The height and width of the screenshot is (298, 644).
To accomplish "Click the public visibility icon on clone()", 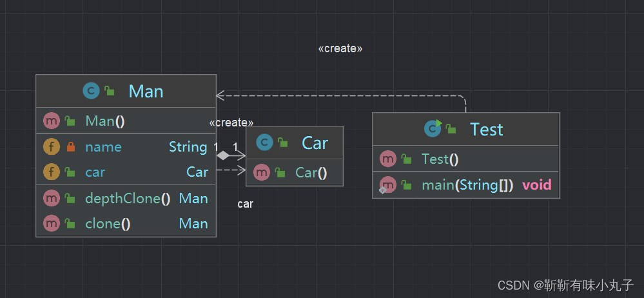I will 70,224.
